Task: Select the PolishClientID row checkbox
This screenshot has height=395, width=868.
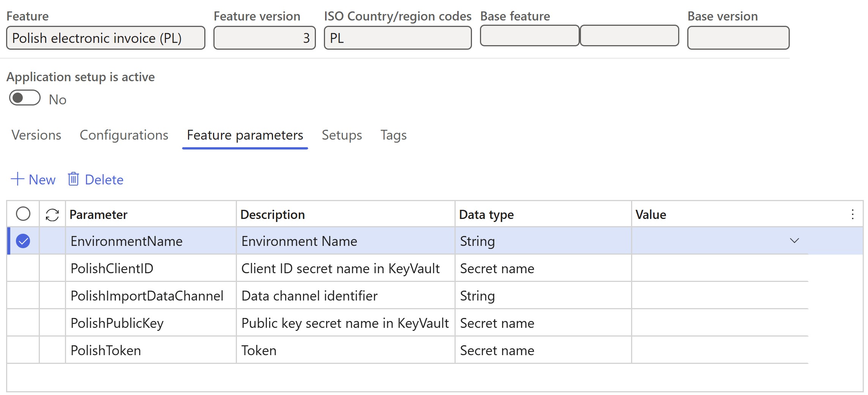Action: click(x=24, y=268)
